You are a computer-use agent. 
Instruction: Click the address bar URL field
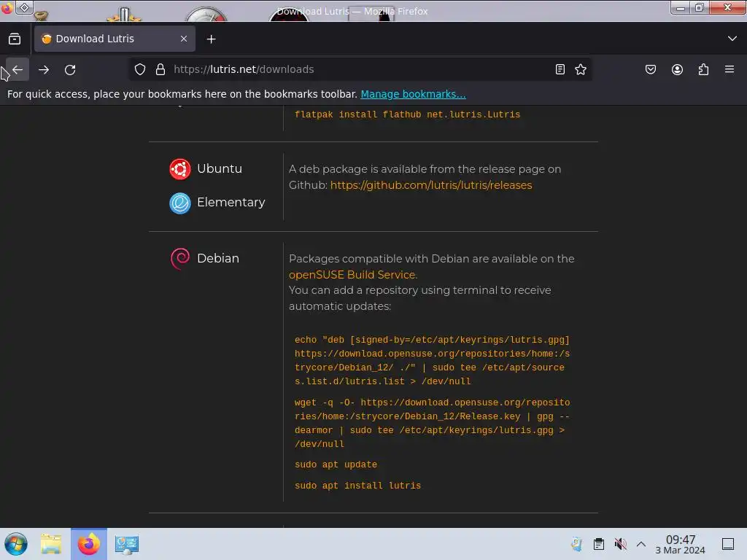click(x=360, y=69)
